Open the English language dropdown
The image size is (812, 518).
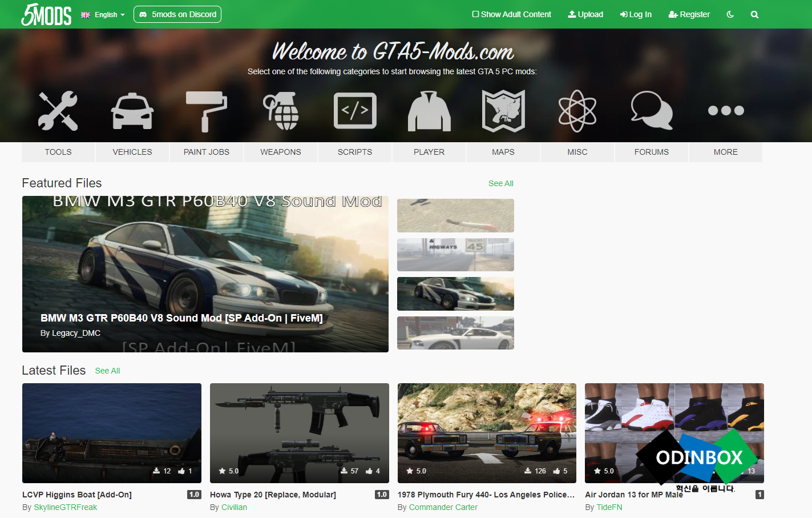103,15
